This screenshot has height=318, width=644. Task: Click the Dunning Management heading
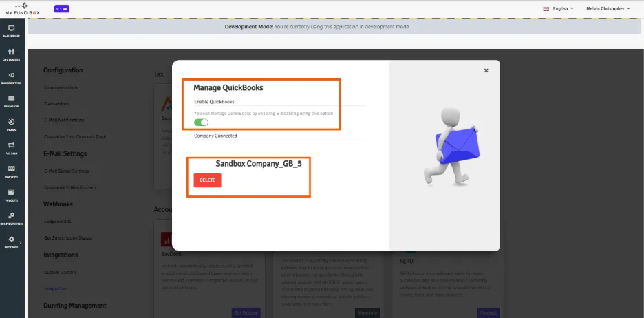pos(75,306)
